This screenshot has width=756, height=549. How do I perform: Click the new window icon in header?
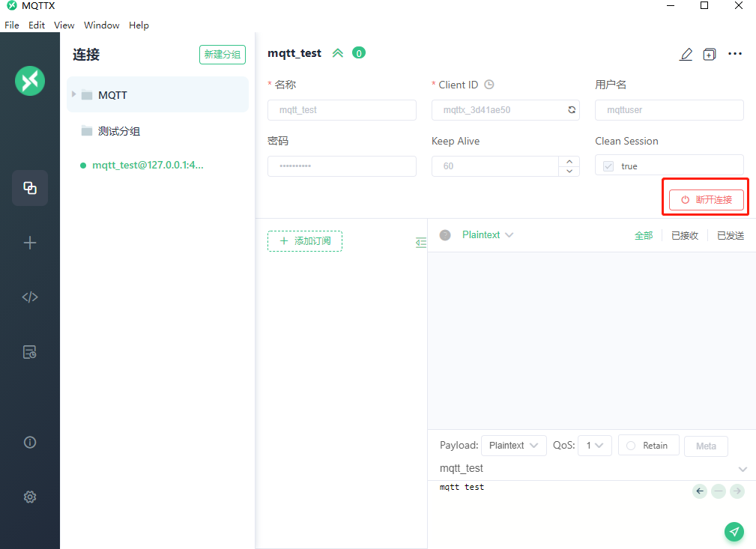[710, 54]
